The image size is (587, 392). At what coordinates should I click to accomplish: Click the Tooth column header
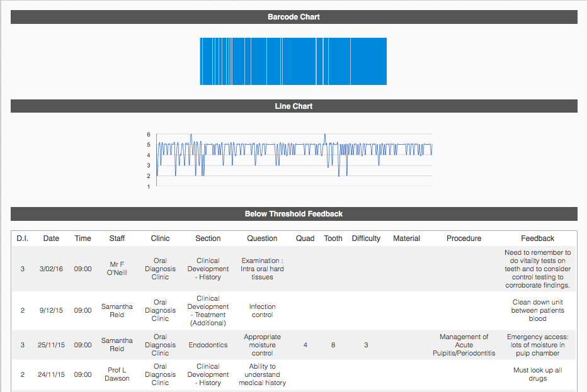[x=333, y=238]
